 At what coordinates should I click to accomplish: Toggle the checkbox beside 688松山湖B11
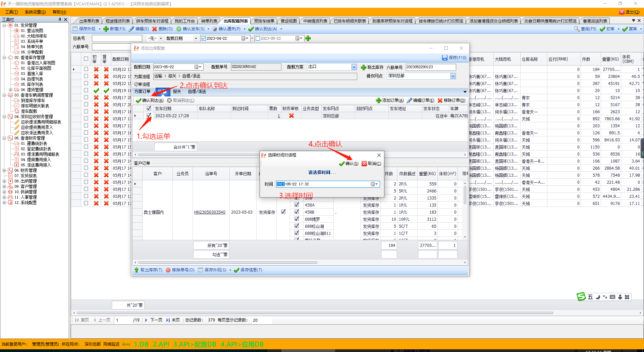coord(297,233)
